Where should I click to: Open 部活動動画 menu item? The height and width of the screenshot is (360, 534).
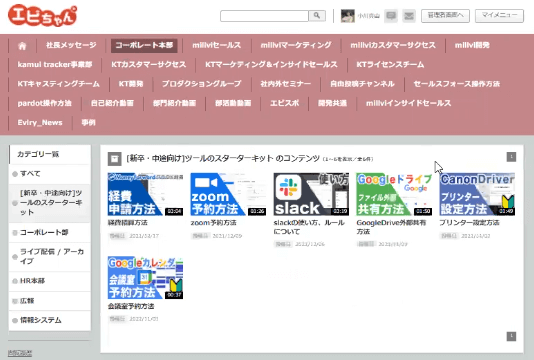click(x=233, y=103)
